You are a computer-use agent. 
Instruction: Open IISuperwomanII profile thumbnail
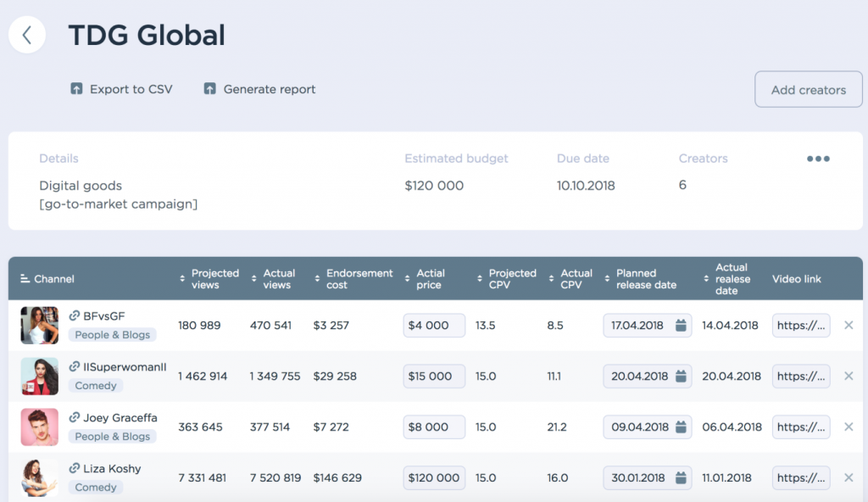39,376
